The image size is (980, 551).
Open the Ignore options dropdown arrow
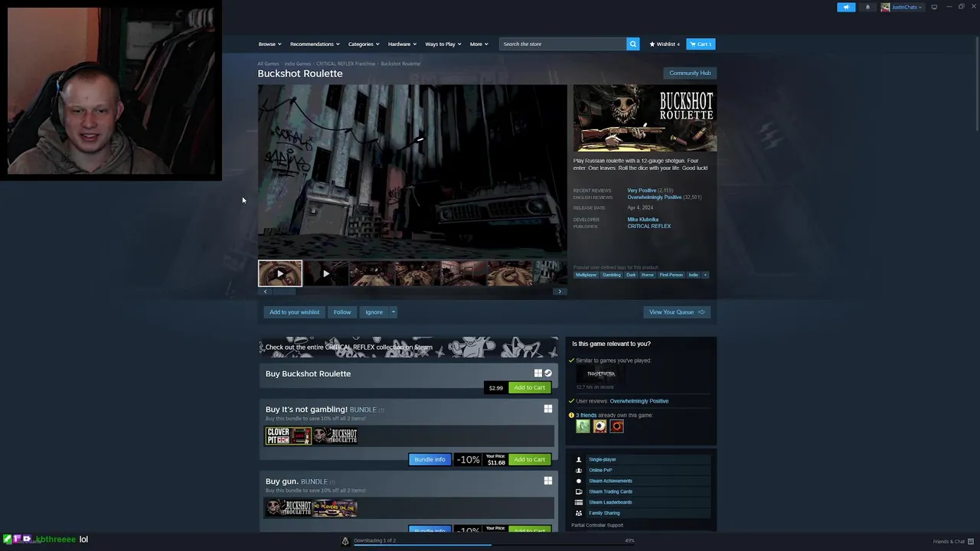(x=393, y=311)
